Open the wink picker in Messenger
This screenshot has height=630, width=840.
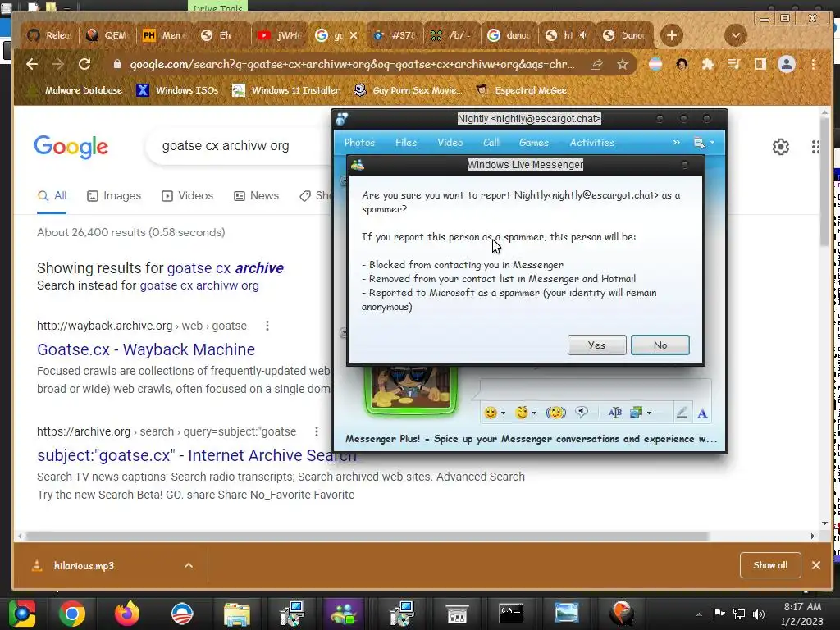click(x=521, y=413)
